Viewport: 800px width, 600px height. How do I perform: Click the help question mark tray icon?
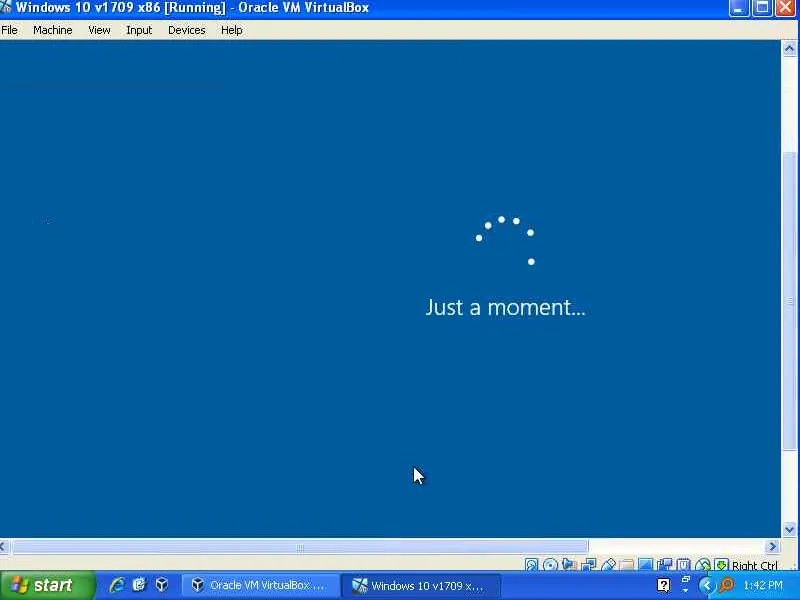pyautogui.click(x=663, y=586)
